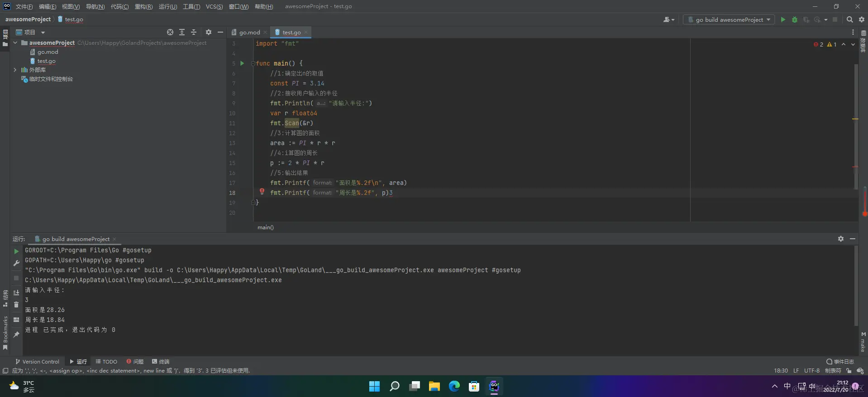Open Microsoft Edge from taskbar
The height and width of the screenshot is (397, 868).
pyautogui.click(x=454, y=386)
